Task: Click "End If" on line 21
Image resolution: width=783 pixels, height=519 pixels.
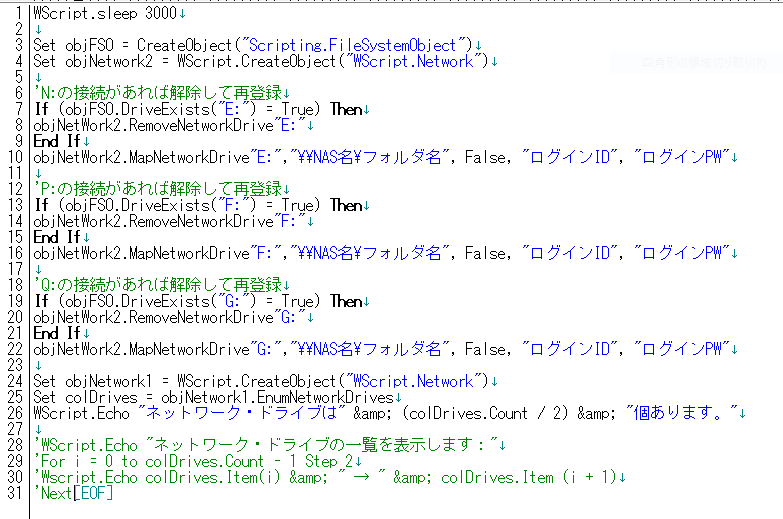Action: 57,333
